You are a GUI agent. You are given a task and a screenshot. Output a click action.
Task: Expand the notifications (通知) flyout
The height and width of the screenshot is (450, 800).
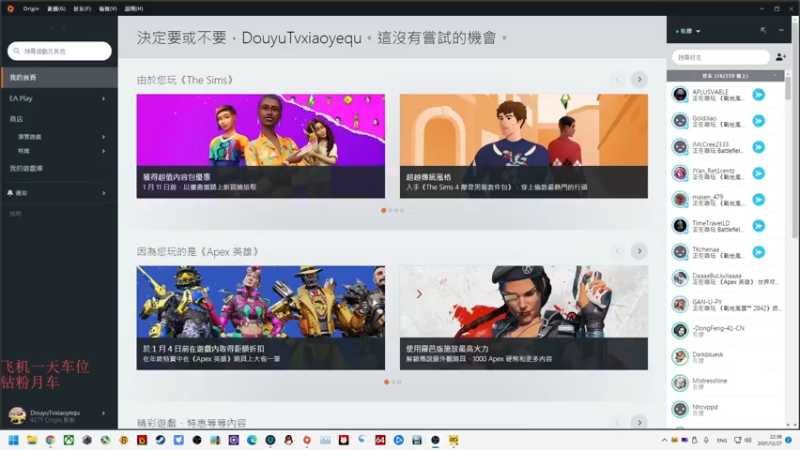[104, 193]
